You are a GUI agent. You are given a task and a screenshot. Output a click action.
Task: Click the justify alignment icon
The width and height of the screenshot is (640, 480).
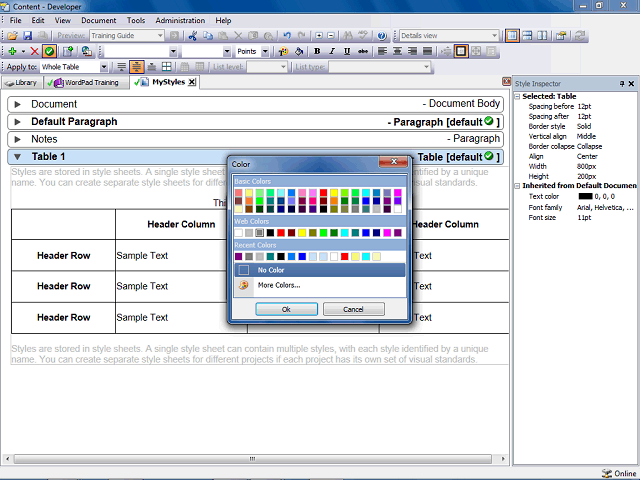(427, 51)
